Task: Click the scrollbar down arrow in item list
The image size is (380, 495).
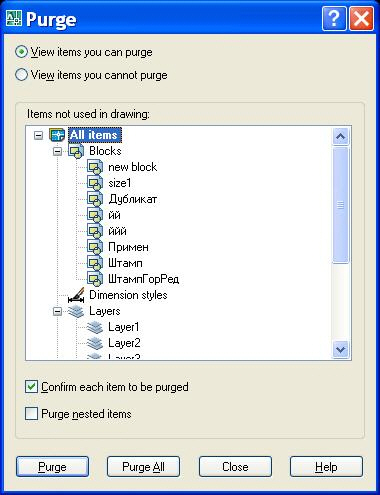Action: click(340, 349)
